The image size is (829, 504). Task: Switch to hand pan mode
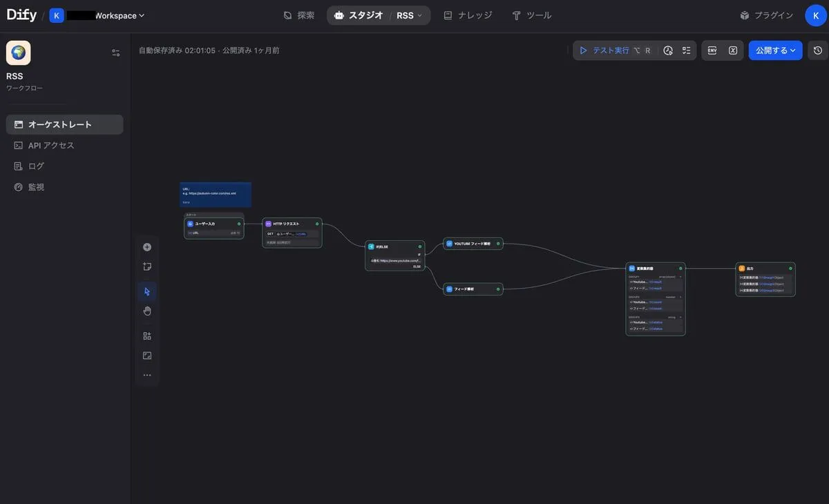(147, 311)
